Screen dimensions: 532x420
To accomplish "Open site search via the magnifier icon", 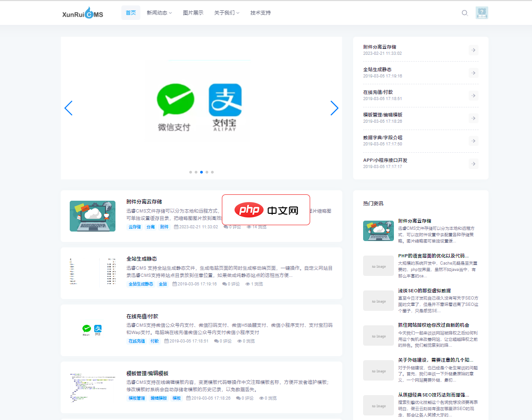I will click(x=465, y=13).
